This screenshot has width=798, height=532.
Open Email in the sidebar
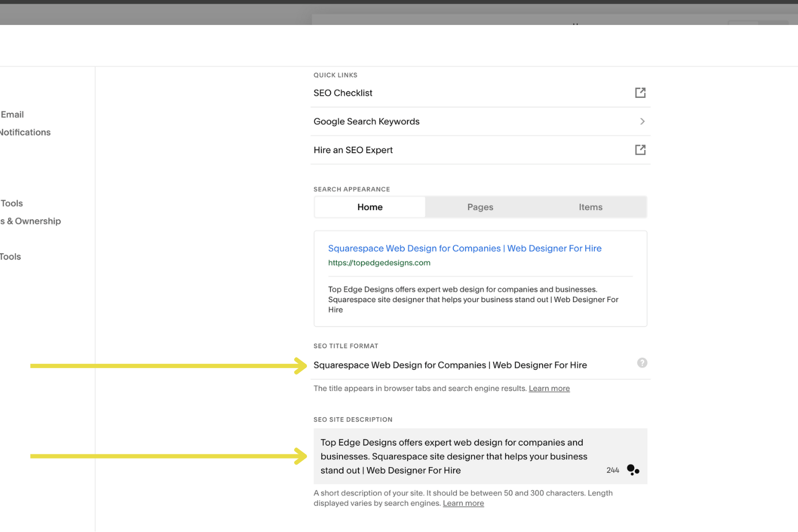coord(12,114)
